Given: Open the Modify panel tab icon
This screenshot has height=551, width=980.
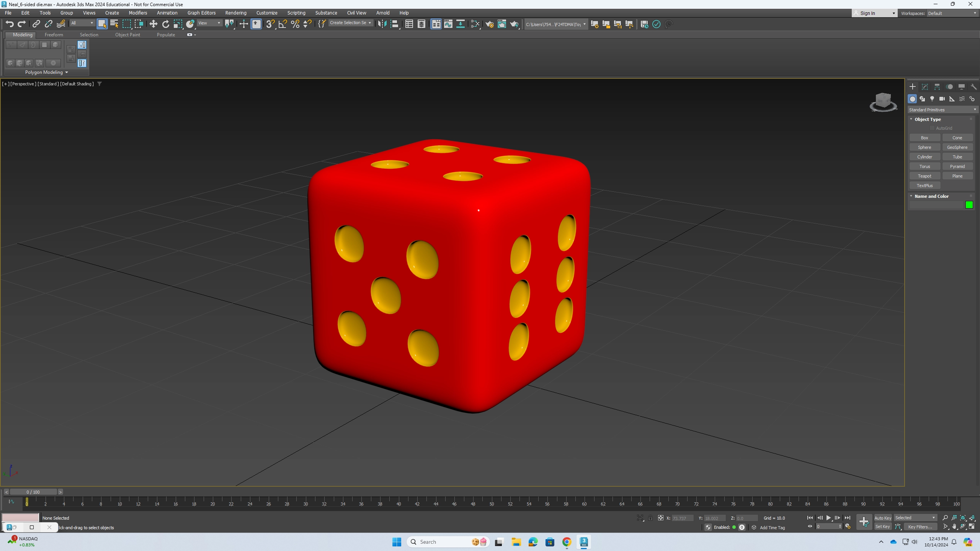Looking at the screenshot, I should (925, 87).
